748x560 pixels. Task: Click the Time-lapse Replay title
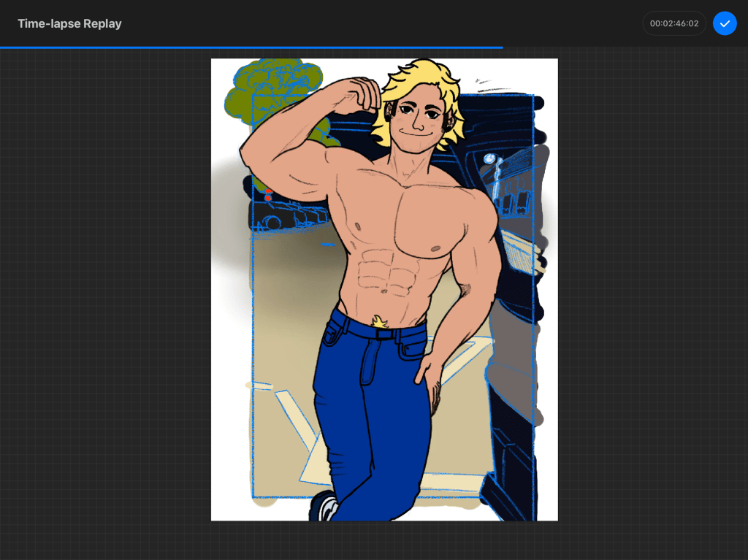[69, 23]
